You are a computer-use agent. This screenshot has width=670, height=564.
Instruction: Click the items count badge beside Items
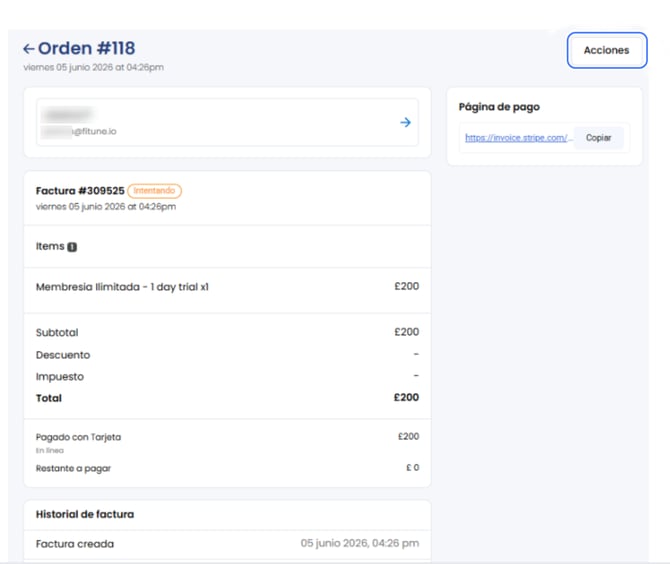(x=72, y=247)
